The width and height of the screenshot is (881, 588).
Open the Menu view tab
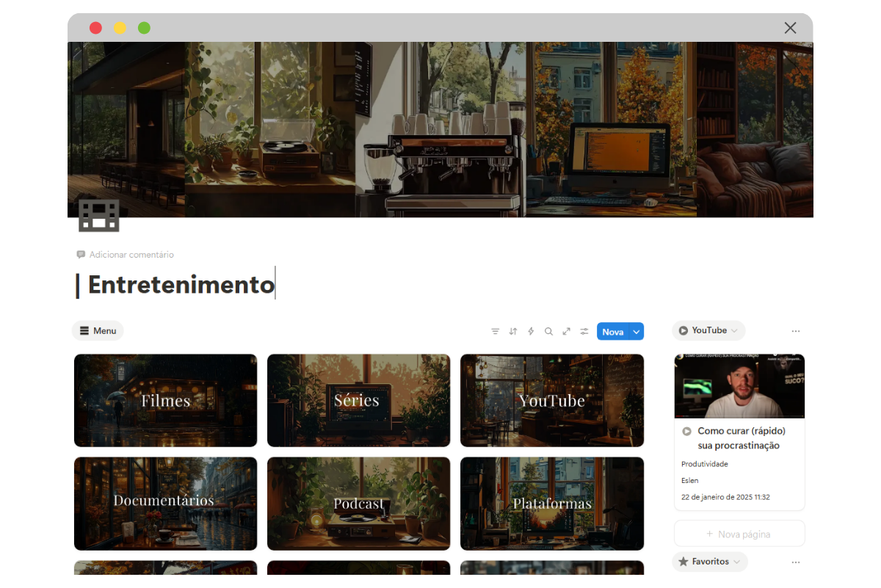[x=98, y=331]
